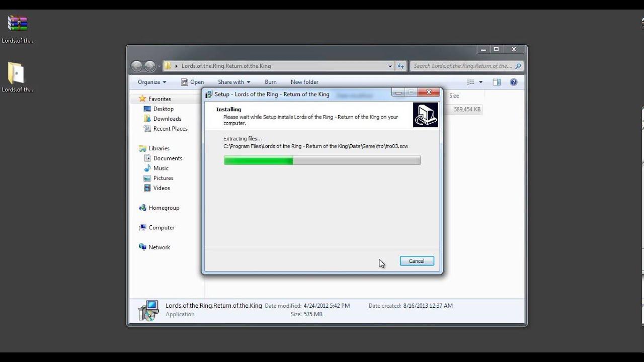Expand the breadcrumb arrow before the folder name
This screenshot has height=362, width=644.
(x=177, y=66)
